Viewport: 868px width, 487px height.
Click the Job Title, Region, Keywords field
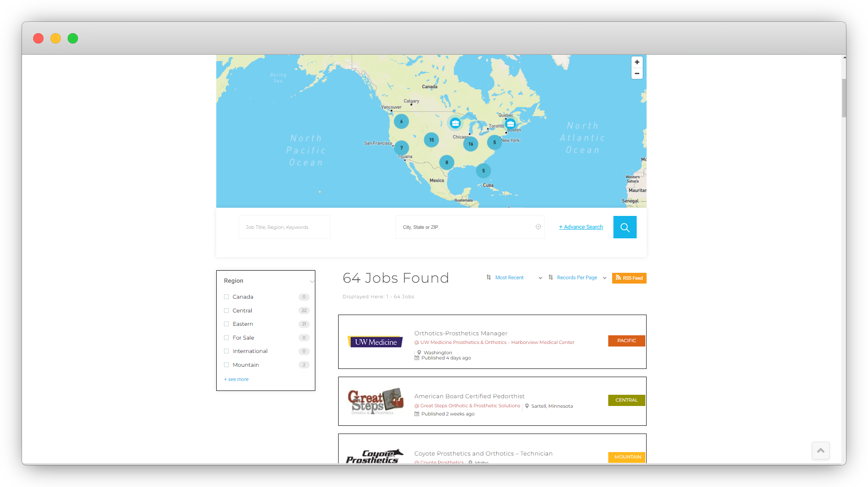[x=284, y=227]
